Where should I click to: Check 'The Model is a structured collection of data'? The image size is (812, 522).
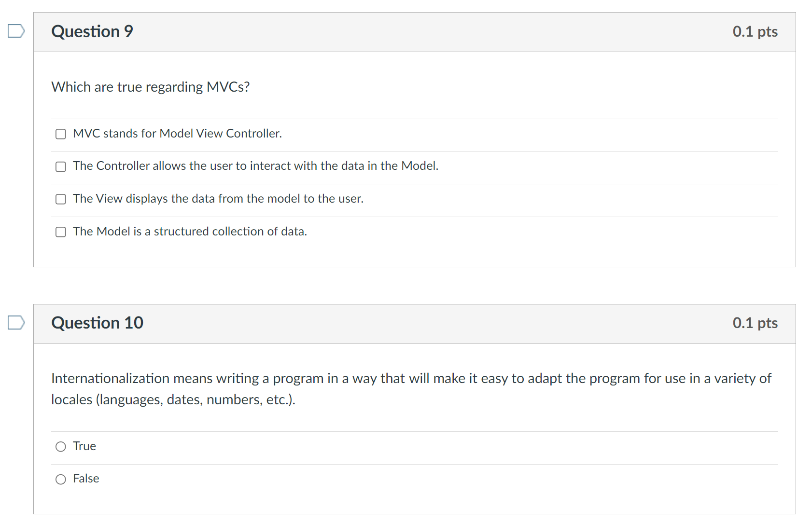(x=60, y=232)
